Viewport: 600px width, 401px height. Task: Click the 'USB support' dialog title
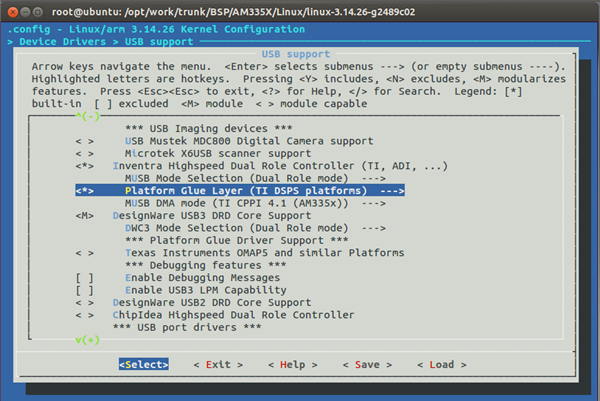tap(295, 54)
